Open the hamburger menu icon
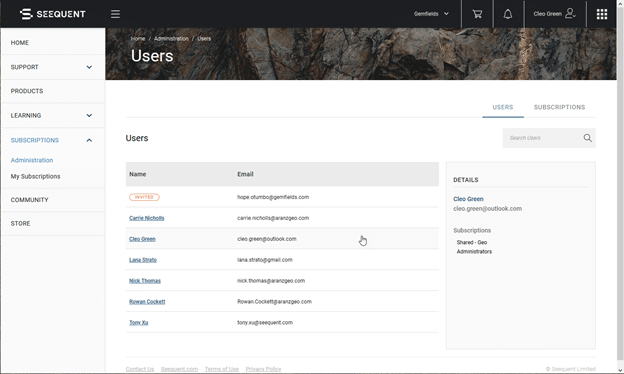This screenshot has height=374, width=624. coord(115,14)
